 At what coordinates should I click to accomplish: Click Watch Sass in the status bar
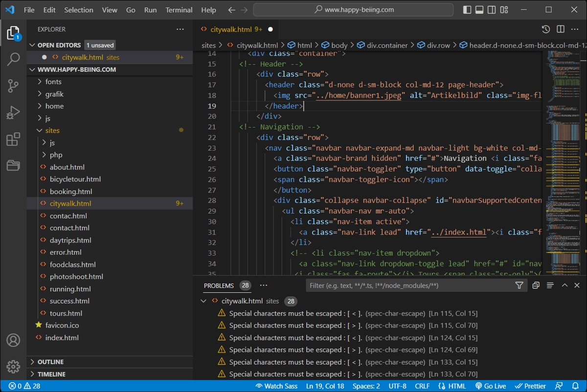click(276, 386)
